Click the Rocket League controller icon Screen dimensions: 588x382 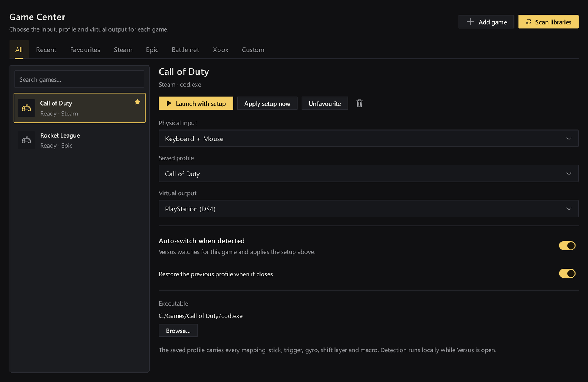coord(26,140)
